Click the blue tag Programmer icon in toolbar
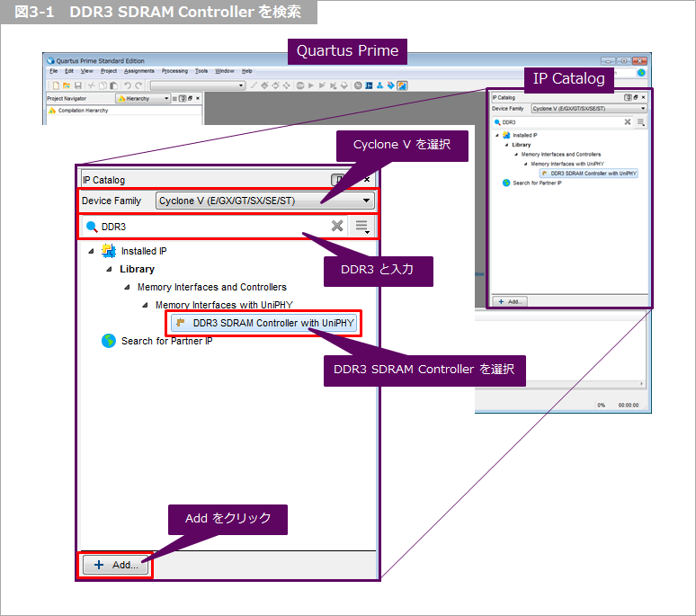This screenshot has width=696, height=616. click(x=390, y=85)
